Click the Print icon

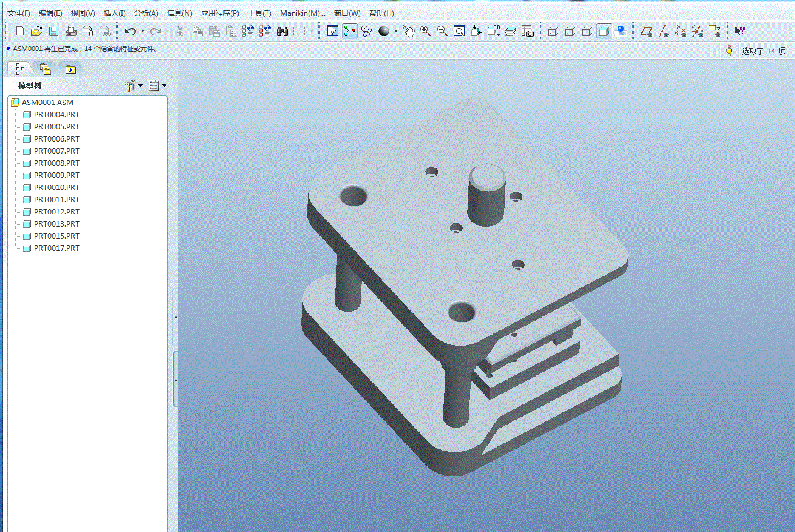click(x=70, y=31)
